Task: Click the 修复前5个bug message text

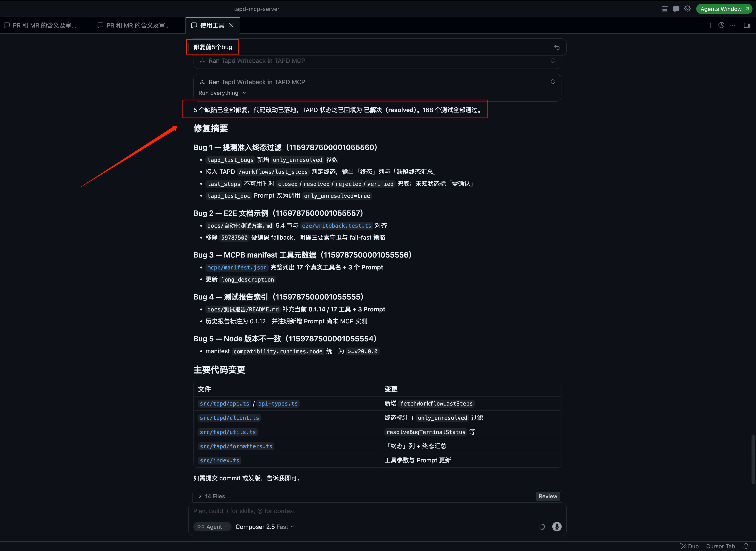Action: pyautogui.click(x=213, y=47)
